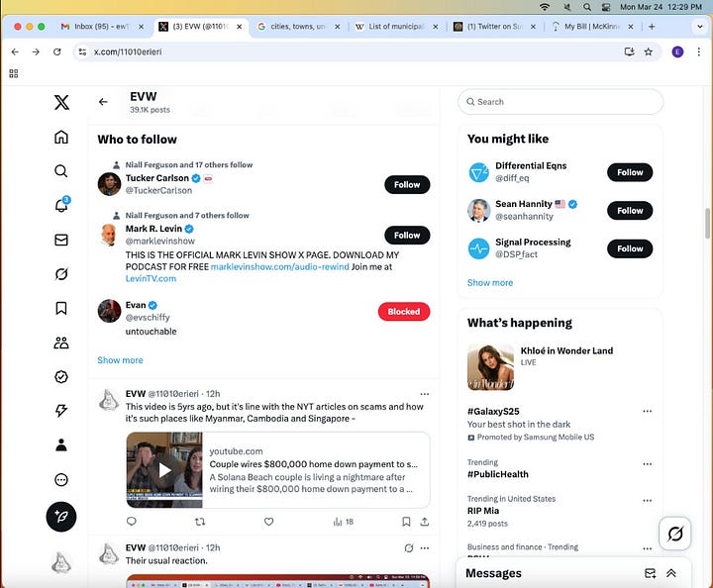Reload the page
The image size is (713, 588).
click(56, 51)
